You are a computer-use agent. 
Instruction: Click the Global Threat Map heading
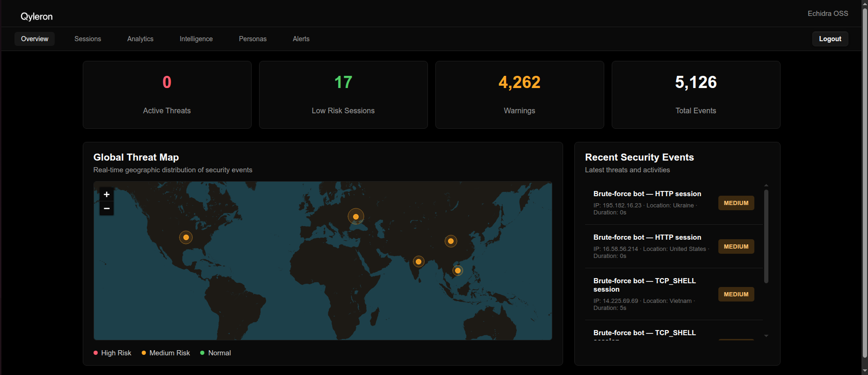click(x=136, y=157)
